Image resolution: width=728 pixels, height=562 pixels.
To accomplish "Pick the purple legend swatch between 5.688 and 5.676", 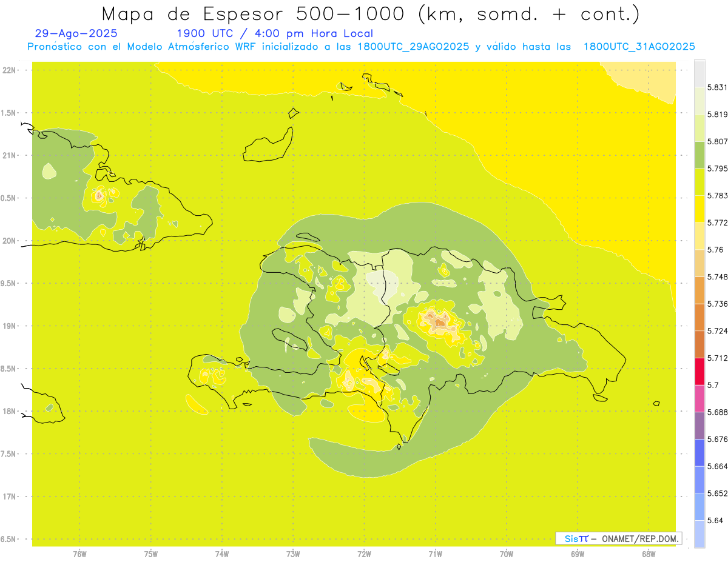I will pos(699,426).
